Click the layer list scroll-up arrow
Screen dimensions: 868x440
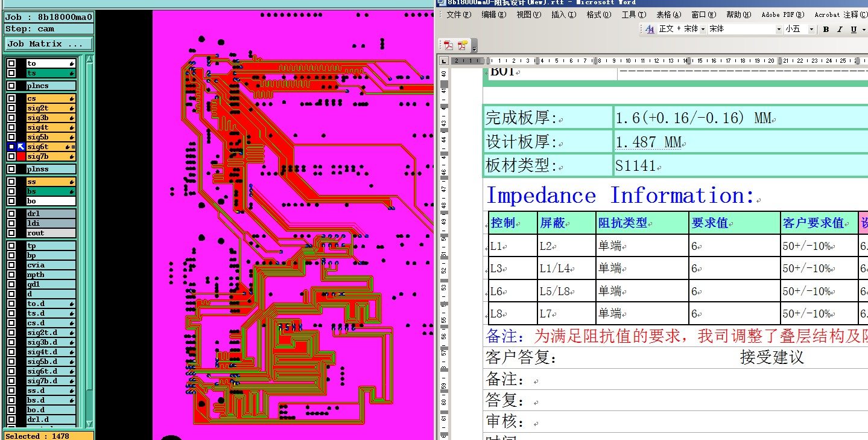click(x=89, y=59)
